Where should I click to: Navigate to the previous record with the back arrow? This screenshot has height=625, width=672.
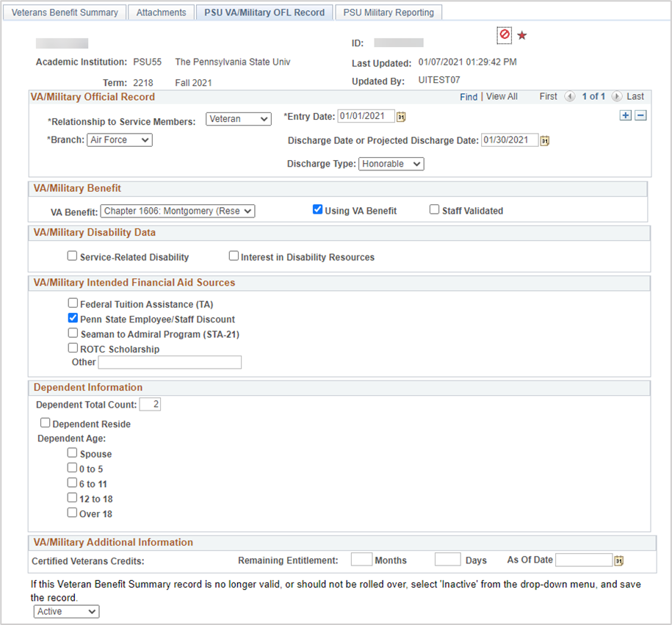[569, 96]
